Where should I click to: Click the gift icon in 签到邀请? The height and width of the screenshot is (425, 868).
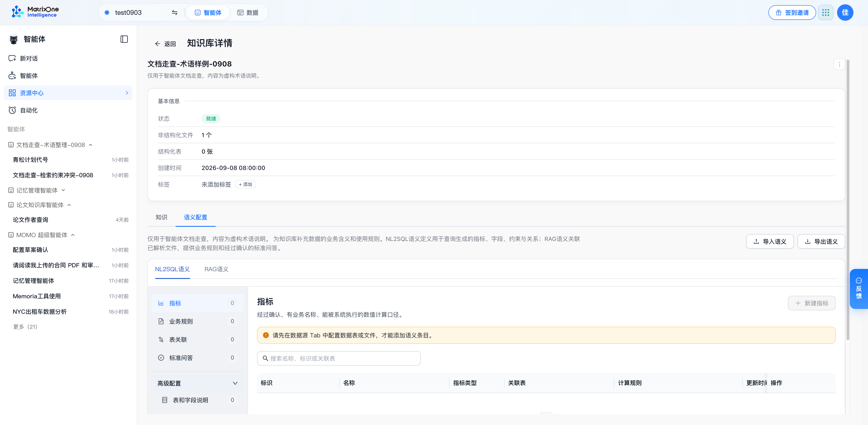pyautogui.click(x=778, y=13)
